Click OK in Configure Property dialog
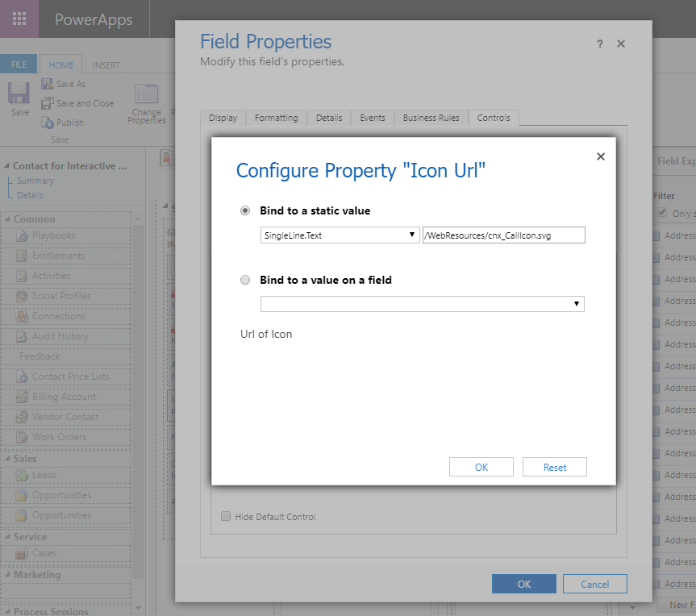This screenshot has width=696, height=616. [x=481, y=467]
